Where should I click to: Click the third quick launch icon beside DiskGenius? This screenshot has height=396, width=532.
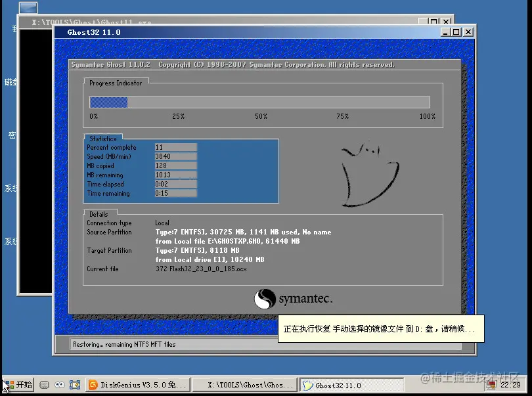click(75, 385)
